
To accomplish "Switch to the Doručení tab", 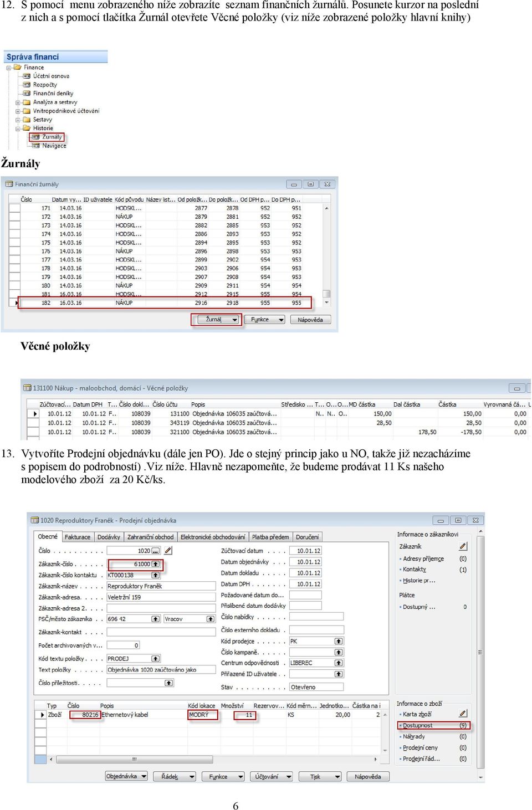I will tap(307, 537).
